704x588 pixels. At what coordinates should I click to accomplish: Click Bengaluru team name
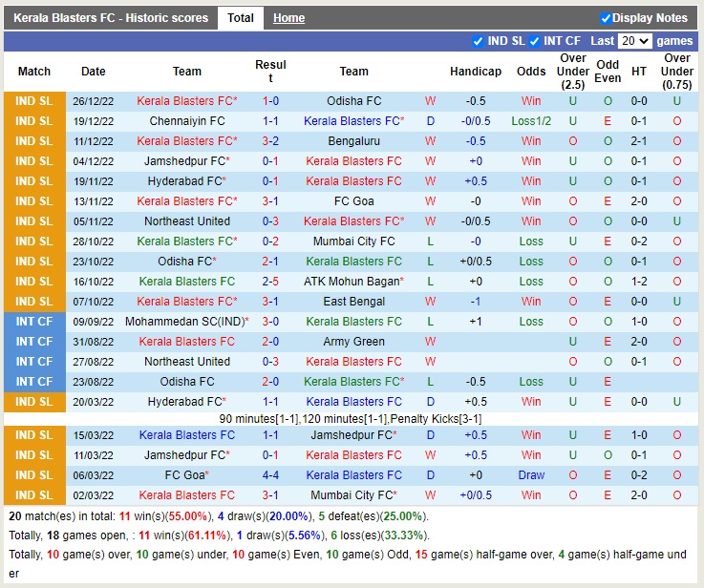(x=353, y=141)
